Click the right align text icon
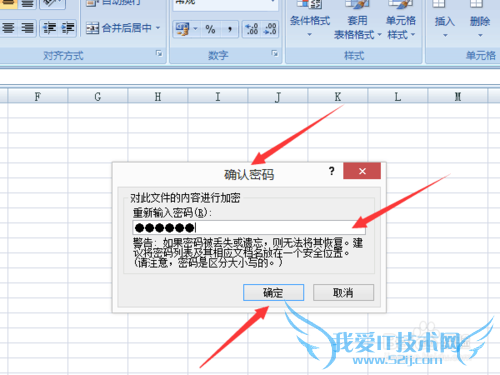 coord(28,28)
